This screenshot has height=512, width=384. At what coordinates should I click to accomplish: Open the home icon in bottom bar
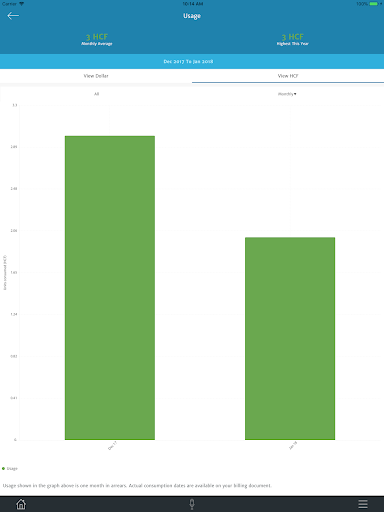21,504
